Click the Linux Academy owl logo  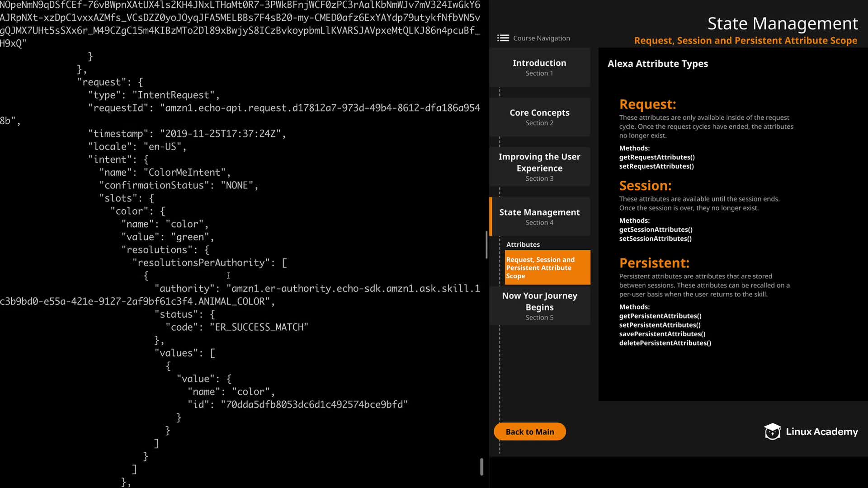coord(772,432)
